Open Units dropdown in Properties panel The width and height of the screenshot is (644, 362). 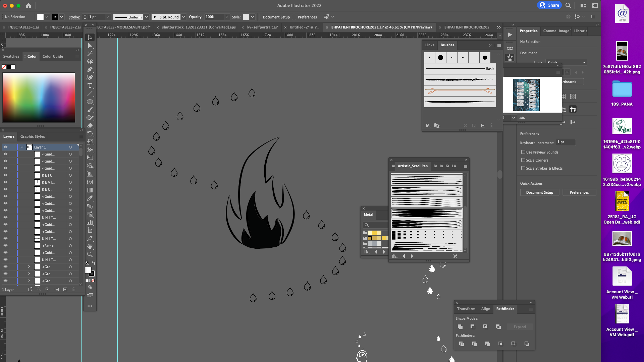(566, 62)
